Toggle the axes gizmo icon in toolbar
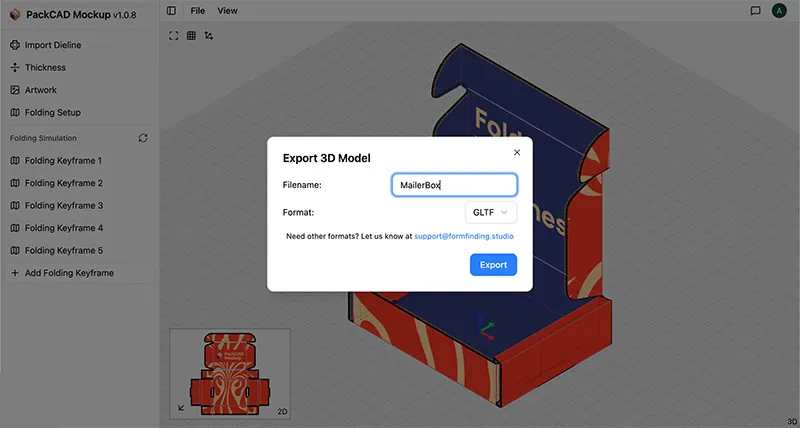800x428 pixels. point(209,36)
